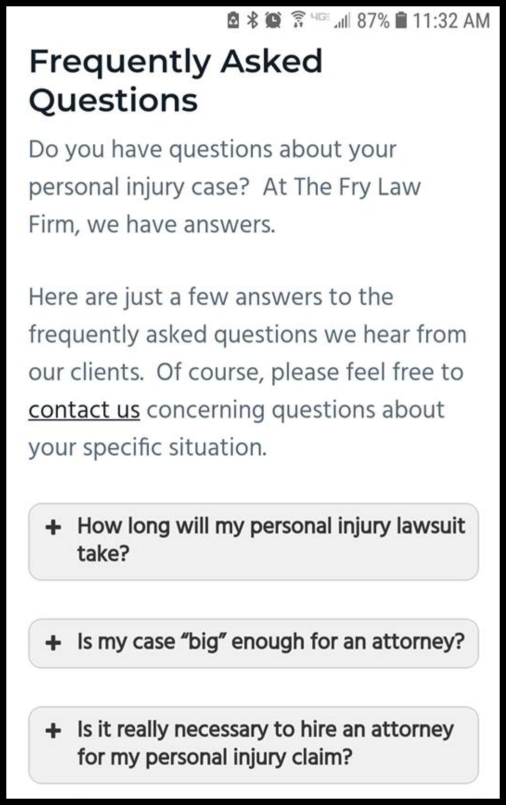Tap the plus icon beside "big" enough question
The width and height of the screenshot is (506, 805).
53,643
